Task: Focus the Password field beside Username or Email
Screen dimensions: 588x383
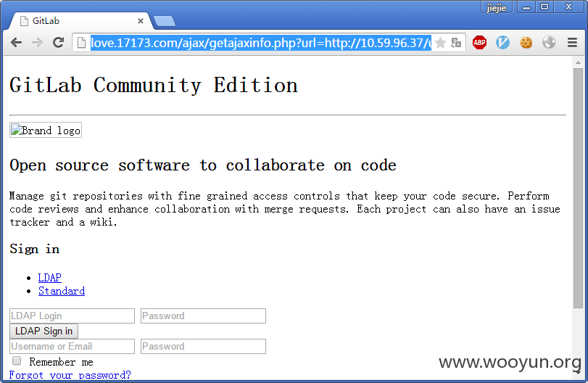Action: pyautogui.click(x=203, y=346)
